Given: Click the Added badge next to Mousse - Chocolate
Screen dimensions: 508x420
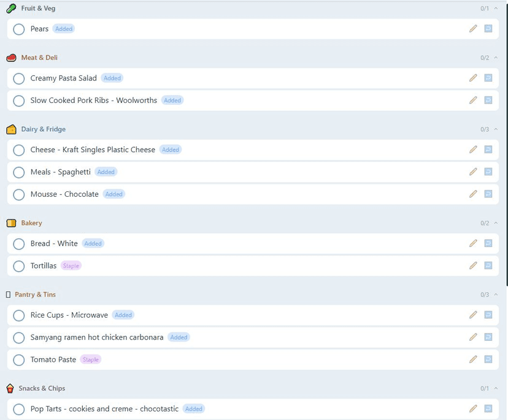Looking at the screenshot, I should pyautogui.click(x=114, y=194).
